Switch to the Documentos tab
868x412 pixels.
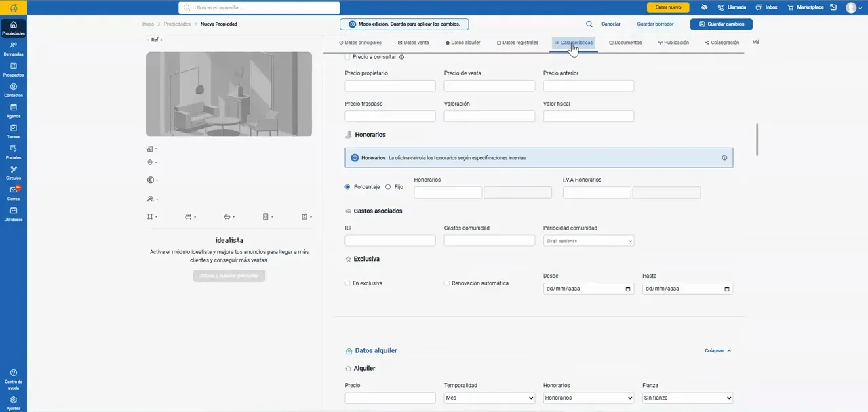[x=625, y=43]
